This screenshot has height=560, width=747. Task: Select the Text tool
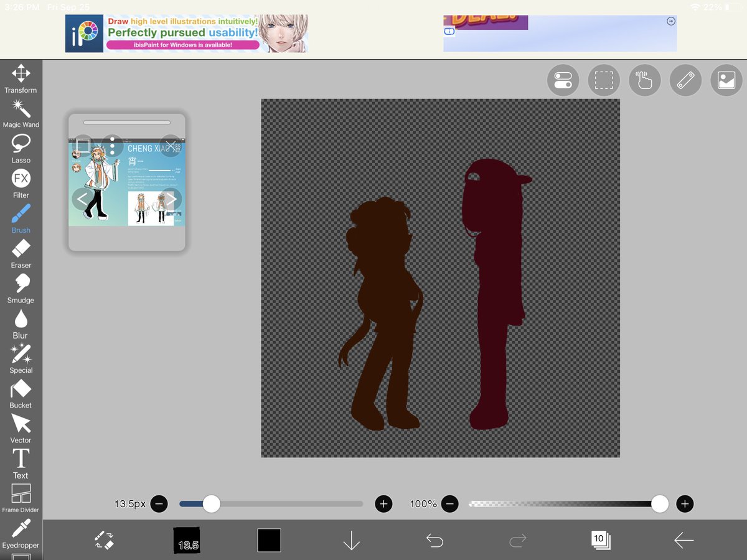[x=21, y=464]
